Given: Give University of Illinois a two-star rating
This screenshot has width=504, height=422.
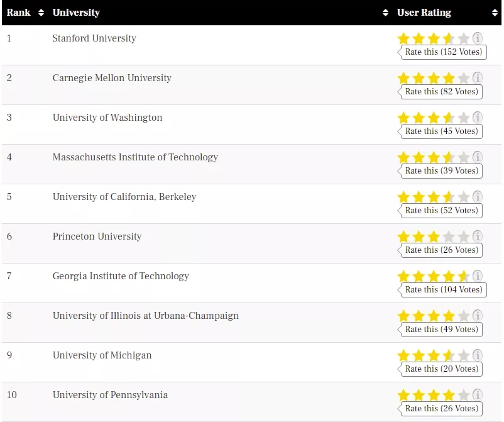Looking at the screenshot, I should 419,316.
